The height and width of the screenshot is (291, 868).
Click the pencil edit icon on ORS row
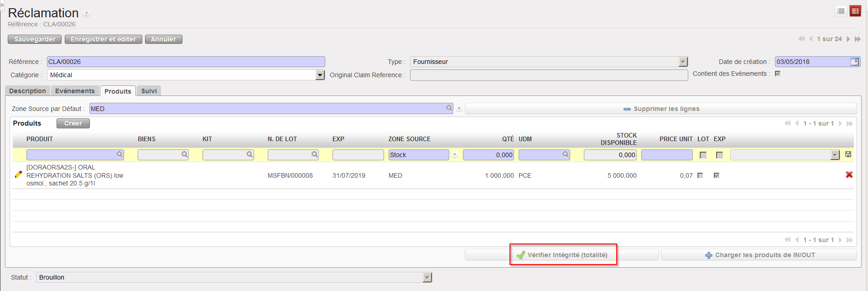coord(18,175)
